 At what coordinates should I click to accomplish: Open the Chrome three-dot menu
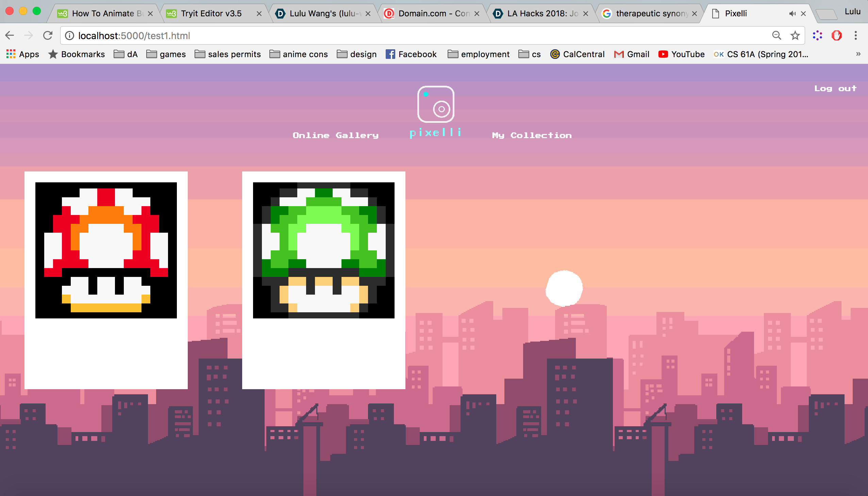(x=855, y=35)
